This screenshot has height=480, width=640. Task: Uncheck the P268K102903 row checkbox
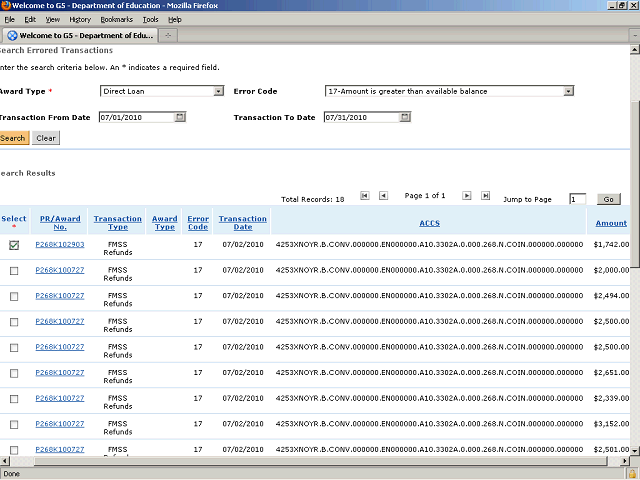[x=14, y=245]
